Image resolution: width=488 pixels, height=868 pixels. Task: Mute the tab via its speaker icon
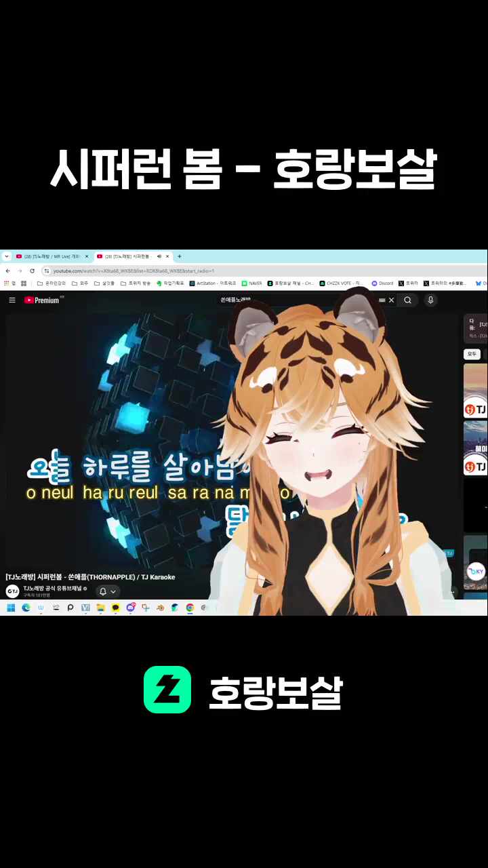(x=159, y=256)
